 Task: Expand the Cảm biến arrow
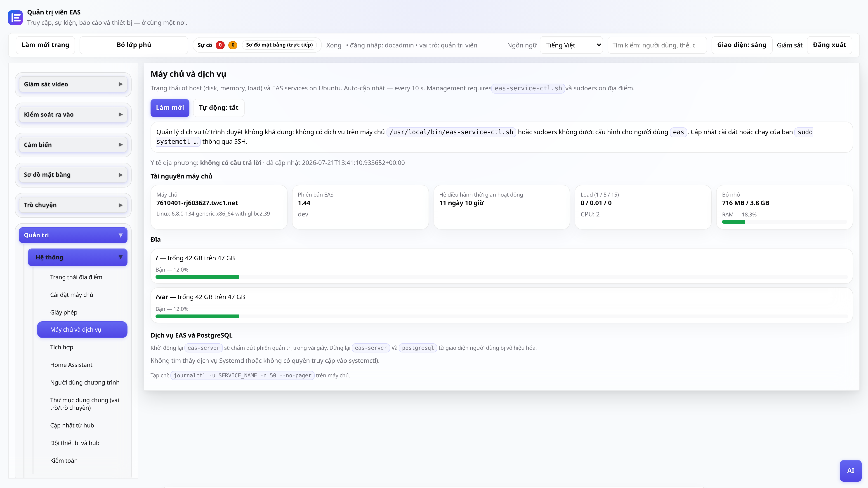pyautogui.click(x=121, y=145)
